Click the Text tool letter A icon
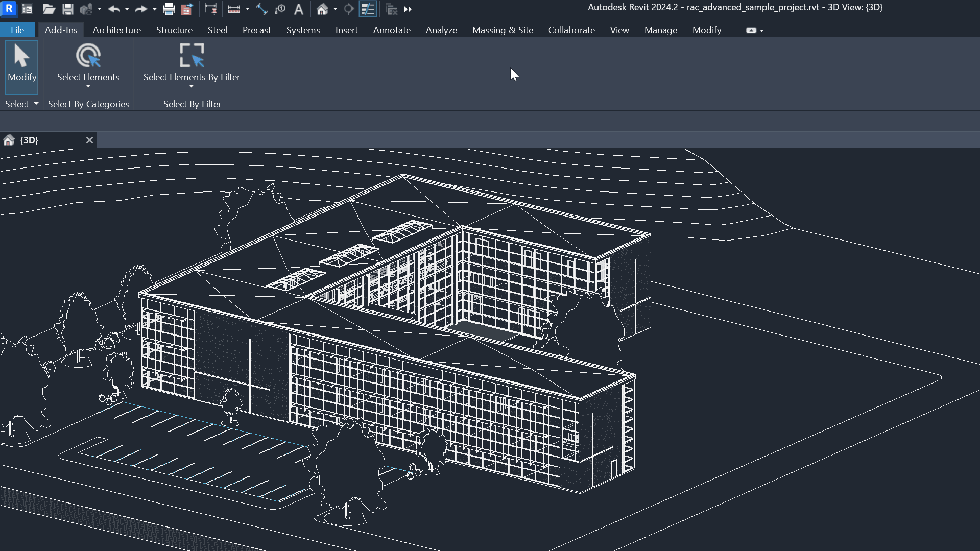This screenshot has width=980, height=551. 299,9
